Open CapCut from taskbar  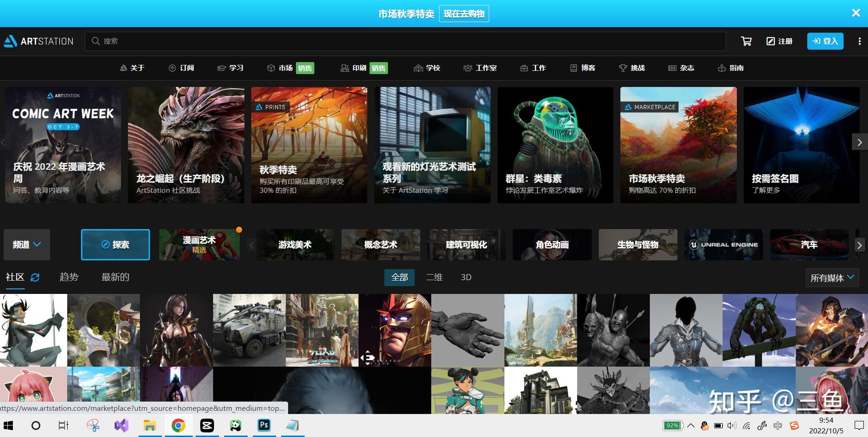[207, 425]
